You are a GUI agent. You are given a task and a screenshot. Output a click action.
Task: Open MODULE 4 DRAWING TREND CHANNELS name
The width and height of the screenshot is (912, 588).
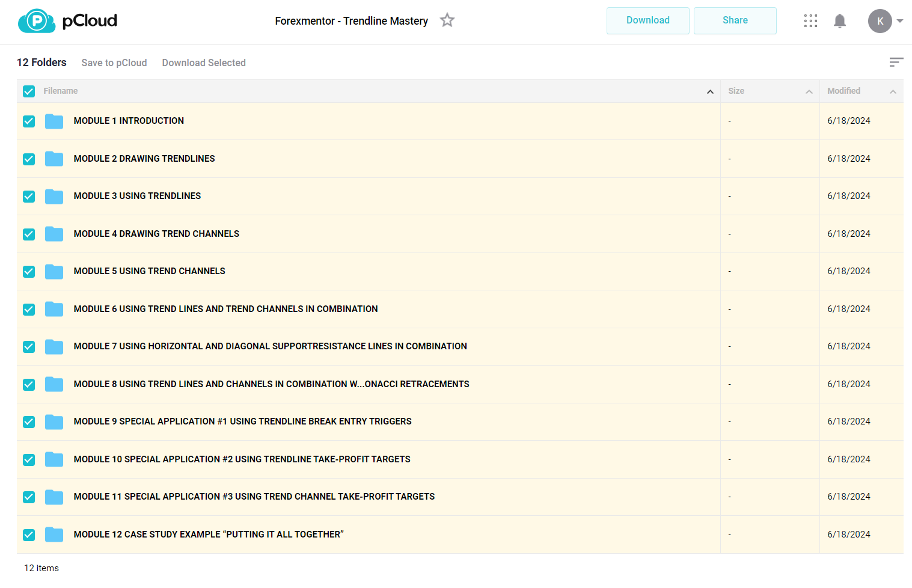click(156, 234)
